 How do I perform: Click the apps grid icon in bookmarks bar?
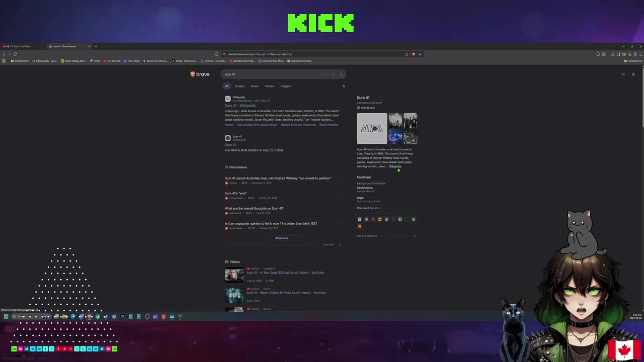coord(4,61)
